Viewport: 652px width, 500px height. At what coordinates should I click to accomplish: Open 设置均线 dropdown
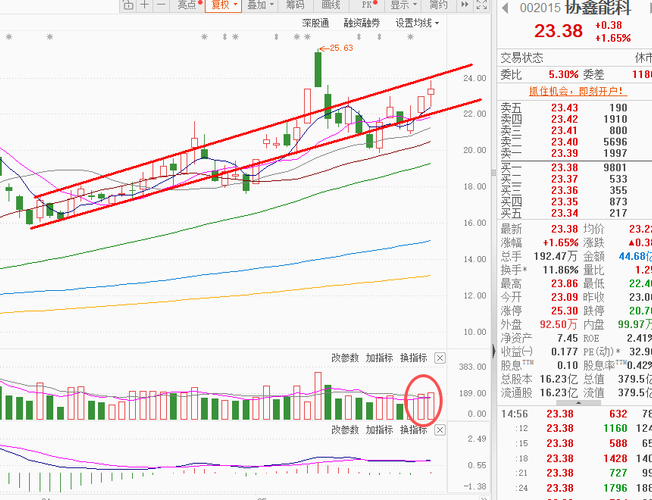(x=417, y=23)
